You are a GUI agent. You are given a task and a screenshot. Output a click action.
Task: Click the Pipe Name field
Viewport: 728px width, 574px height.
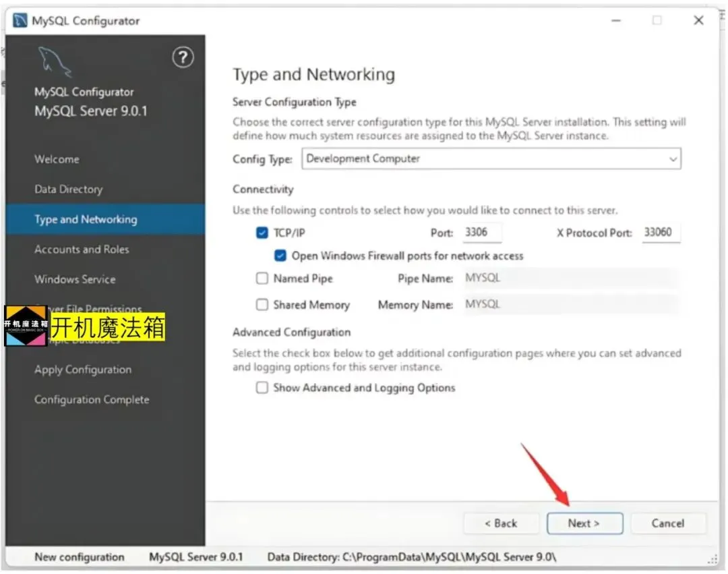click(570, 278)
